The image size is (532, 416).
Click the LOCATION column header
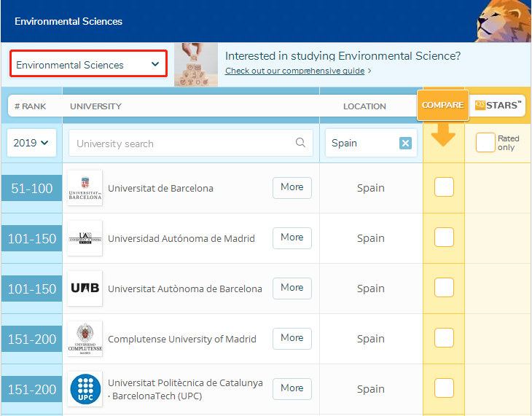(x=364, y=106)
